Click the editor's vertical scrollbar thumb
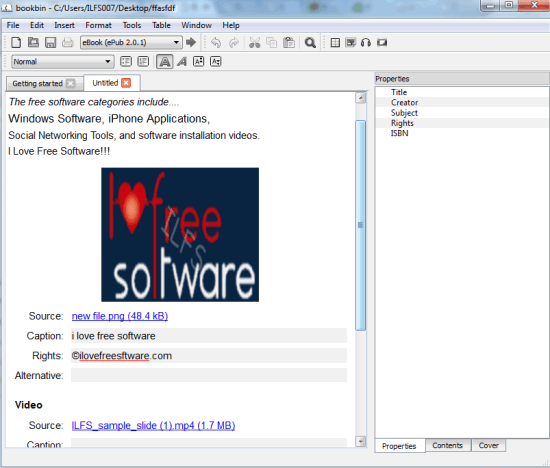This screenshot has width=550, height=468. coord(360,225)
